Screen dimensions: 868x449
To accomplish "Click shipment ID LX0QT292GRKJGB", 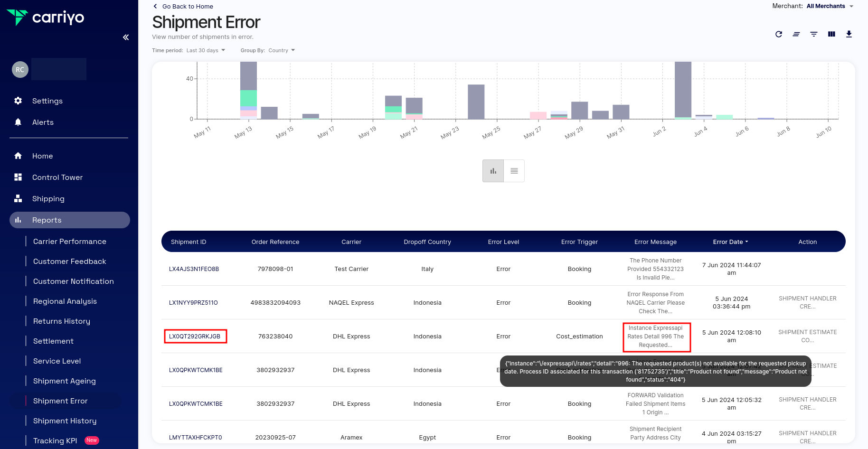I will [x=195, y=336].
